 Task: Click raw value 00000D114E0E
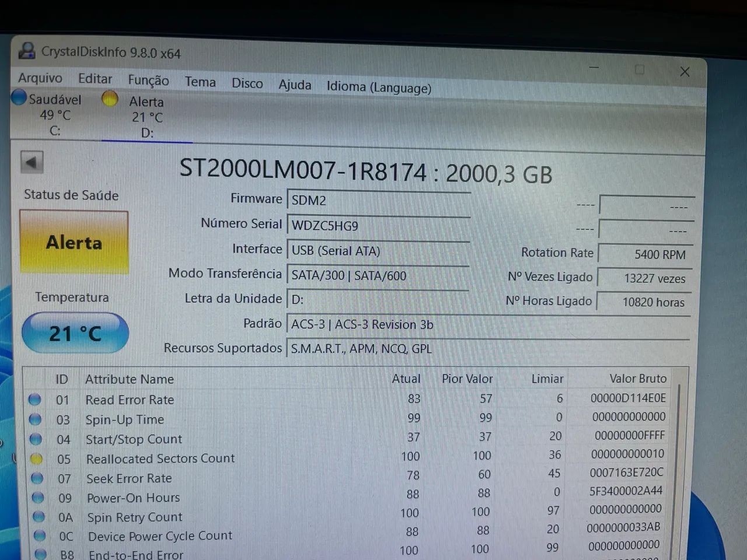coord(628,398)
